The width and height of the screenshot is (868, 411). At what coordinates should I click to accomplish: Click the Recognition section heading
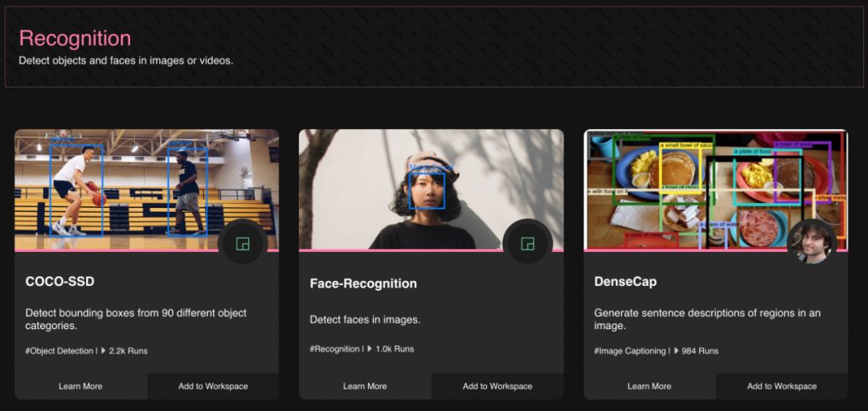[x=75, y=39]
